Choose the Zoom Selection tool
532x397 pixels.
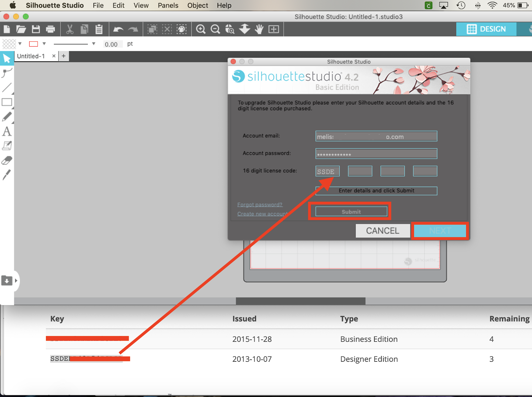click(x=230, y=29)
